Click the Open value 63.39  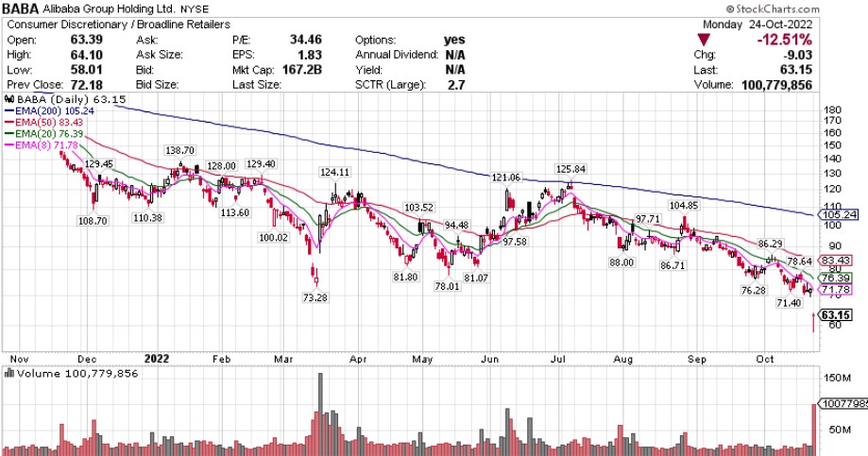coord(86,40)
